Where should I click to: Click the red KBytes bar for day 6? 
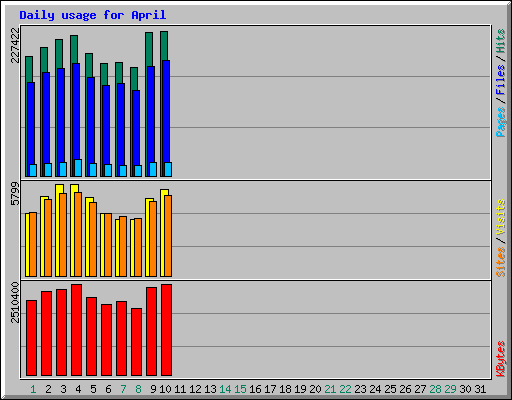click(106, 340)
